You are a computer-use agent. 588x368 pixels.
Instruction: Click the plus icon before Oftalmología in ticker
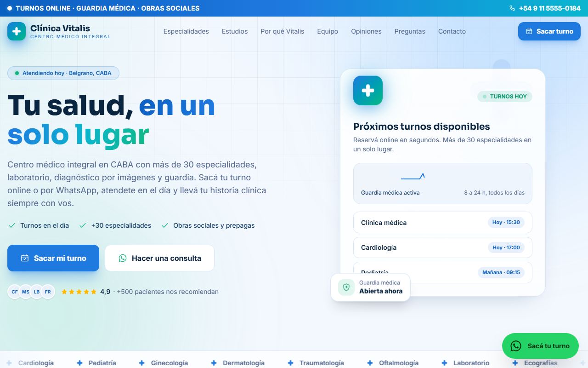tap(370, 363)
